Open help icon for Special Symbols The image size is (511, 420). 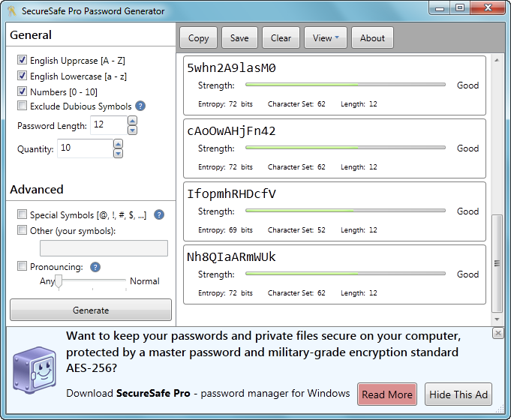(x=159, y=214)
